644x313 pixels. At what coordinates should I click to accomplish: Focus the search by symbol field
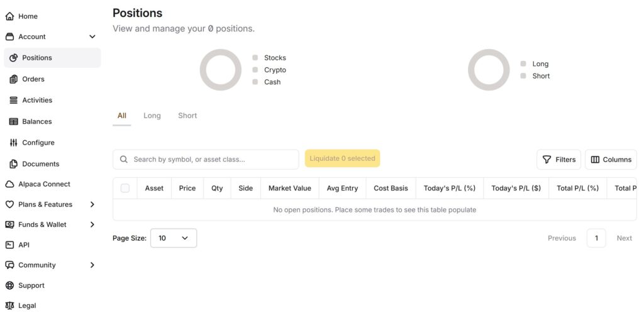click(206, 159)
